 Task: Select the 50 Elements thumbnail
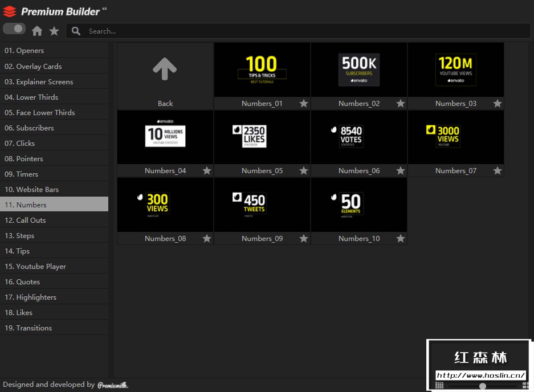[x=359, y=205]
